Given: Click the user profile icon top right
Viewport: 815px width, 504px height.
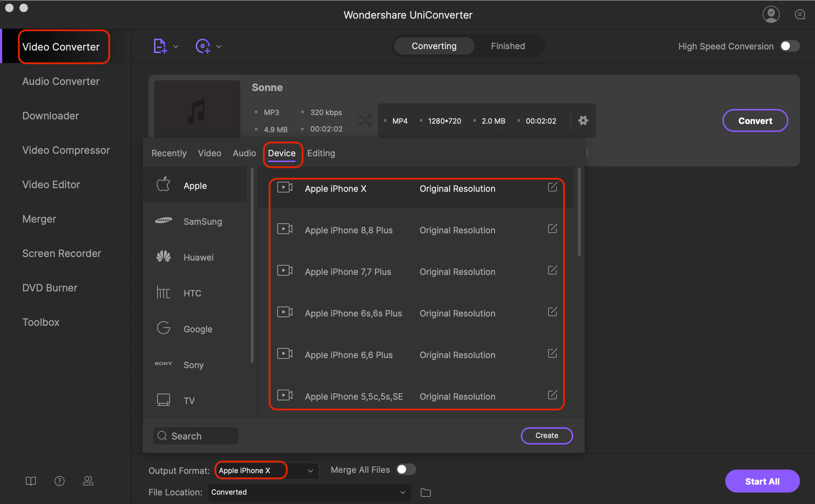Looking at the screenshot, I should (x=771, y=13).
